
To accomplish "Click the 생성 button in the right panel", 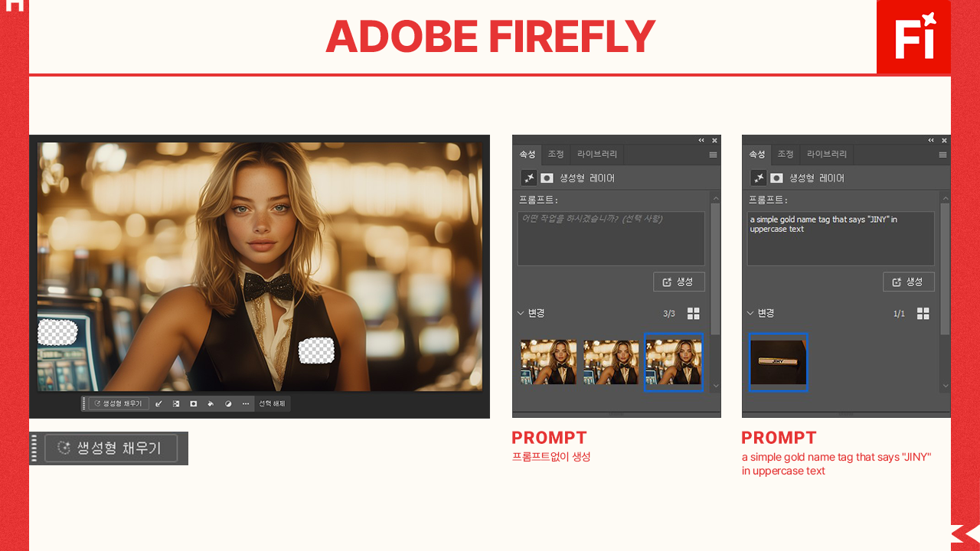I will pyautogui.click(x=909, y=282).
